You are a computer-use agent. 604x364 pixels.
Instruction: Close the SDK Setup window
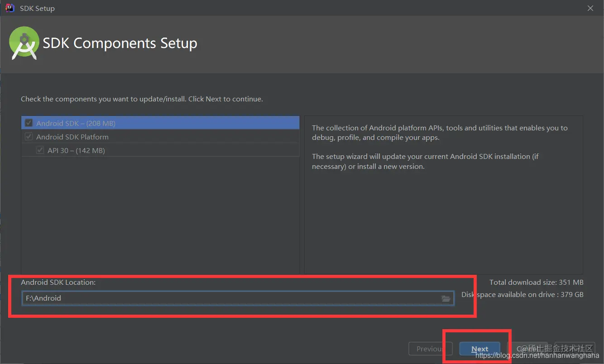pyautogui.click(x=590, y=8)
